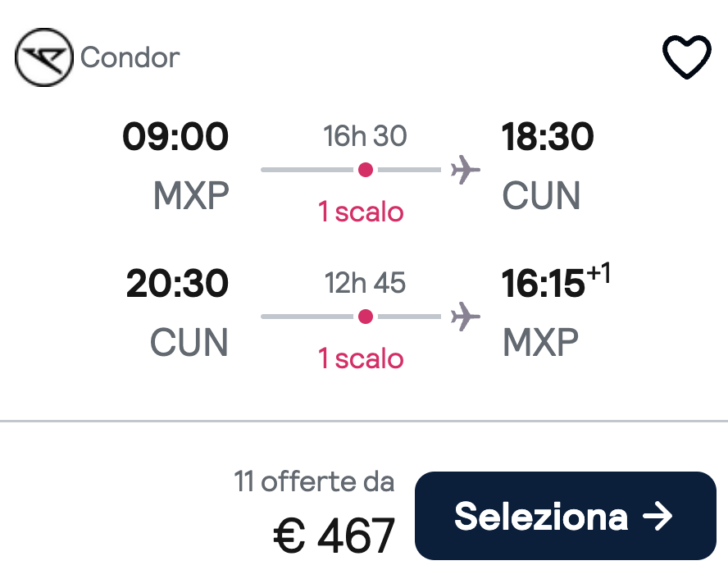Image resolution: width=728 pixels, height=579 pixels.
Task: Click the '11 offerte da' text
Action: 314,481
